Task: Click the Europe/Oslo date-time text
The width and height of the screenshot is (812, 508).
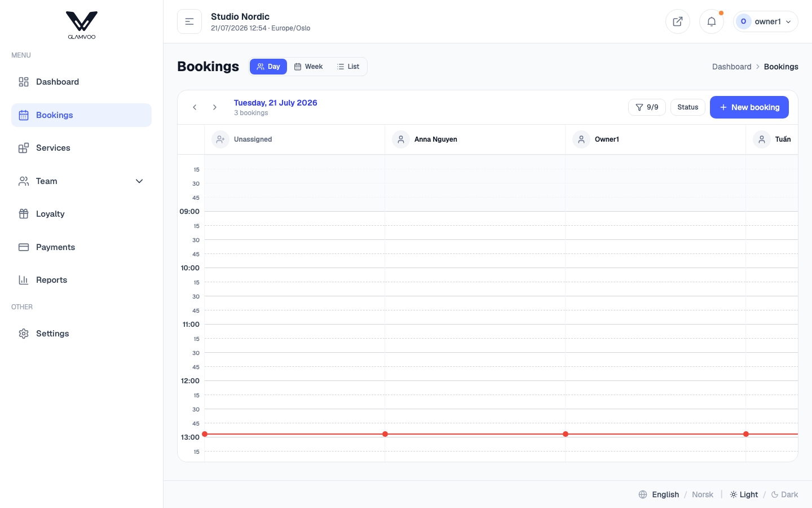Action: click(261, 28)
